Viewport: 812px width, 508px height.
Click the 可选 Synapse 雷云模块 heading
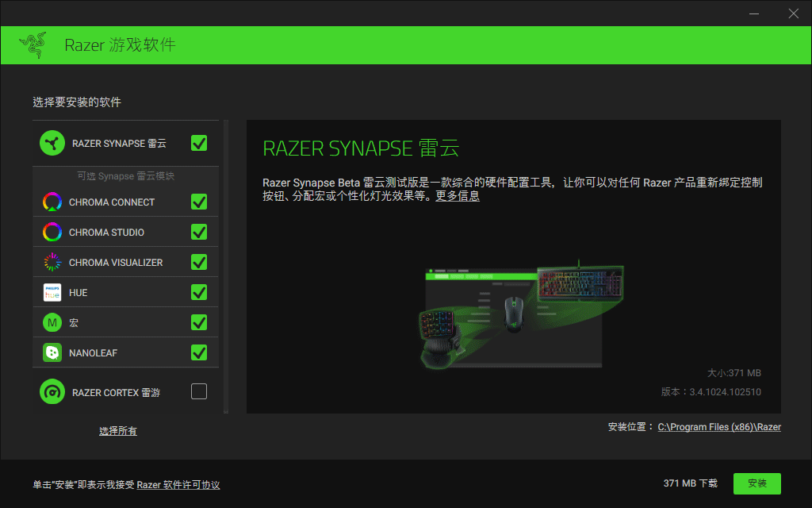126,176
